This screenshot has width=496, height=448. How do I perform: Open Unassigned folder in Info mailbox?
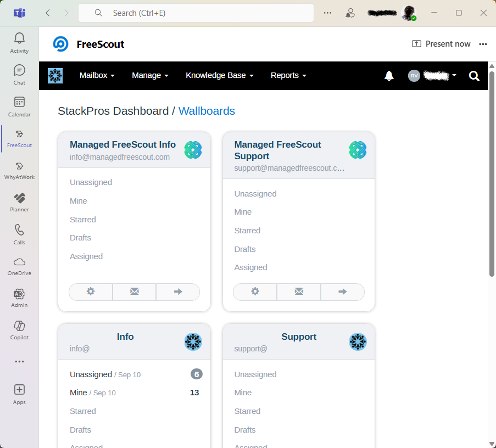(x=91, y=374)
